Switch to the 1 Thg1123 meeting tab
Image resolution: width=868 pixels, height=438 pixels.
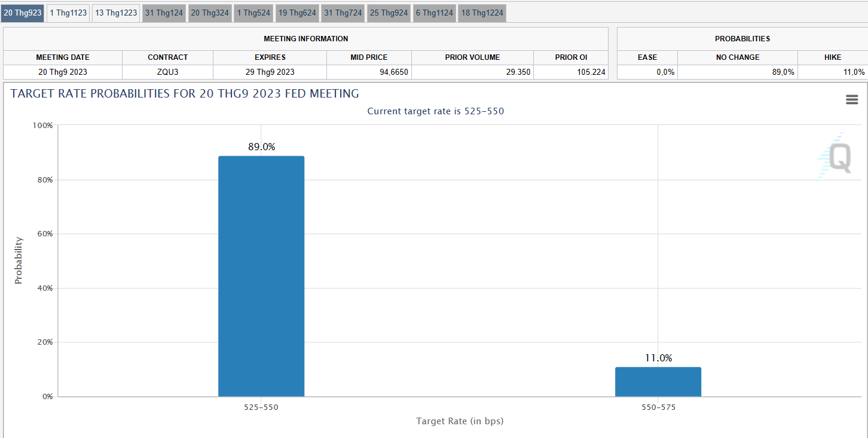click(x=68, y=13)
